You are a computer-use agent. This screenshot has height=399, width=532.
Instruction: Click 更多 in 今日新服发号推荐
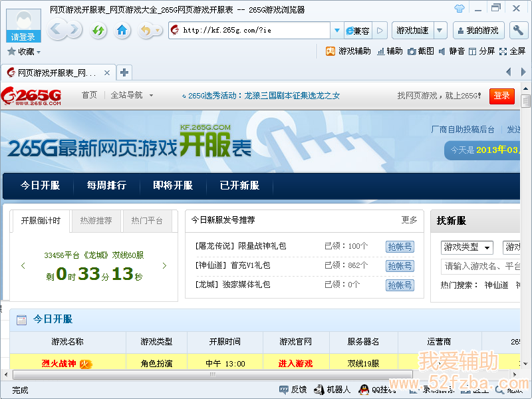409,220
